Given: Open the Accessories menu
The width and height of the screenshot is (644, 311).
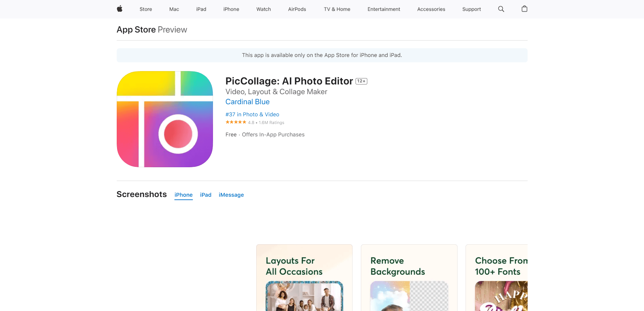Looking at the screenshot, I should [431, 9].
